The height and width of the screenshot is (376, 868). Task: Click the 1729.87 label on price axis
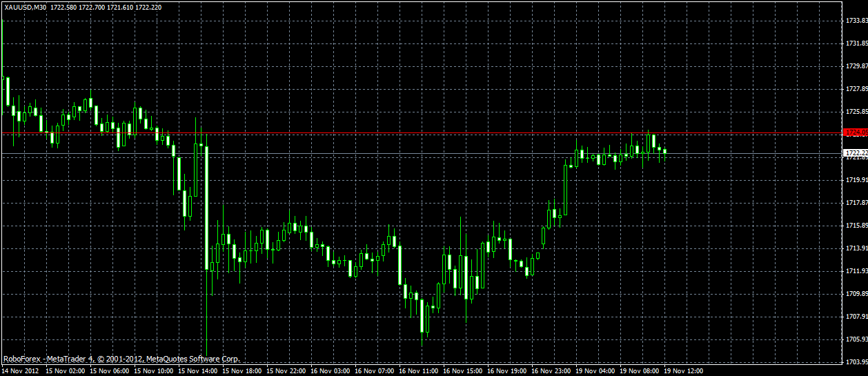pos(856,66)
